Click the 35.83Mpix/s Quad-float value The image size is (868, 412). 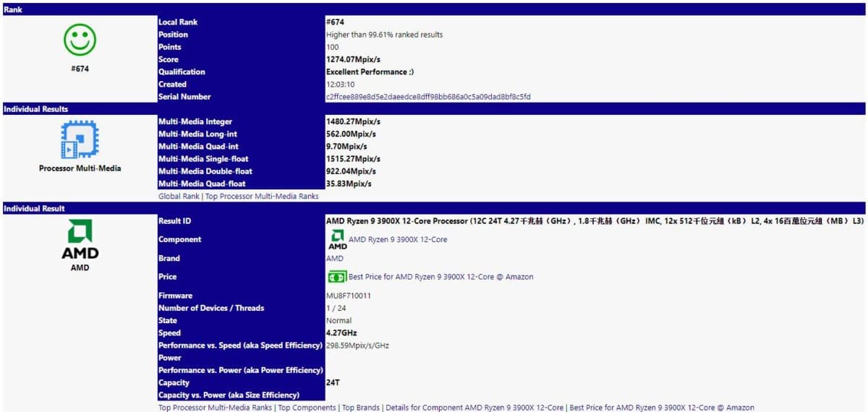tap(349, 184)
